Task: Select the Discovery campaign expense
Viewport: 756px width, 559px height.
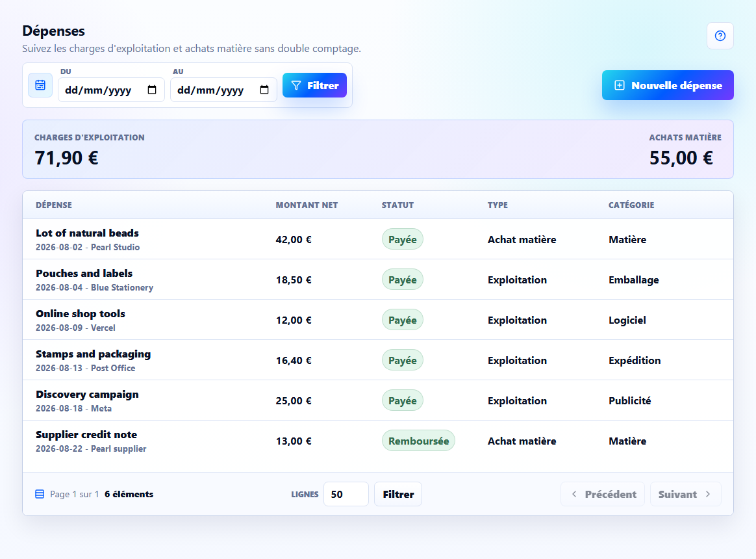Action: 378,400
